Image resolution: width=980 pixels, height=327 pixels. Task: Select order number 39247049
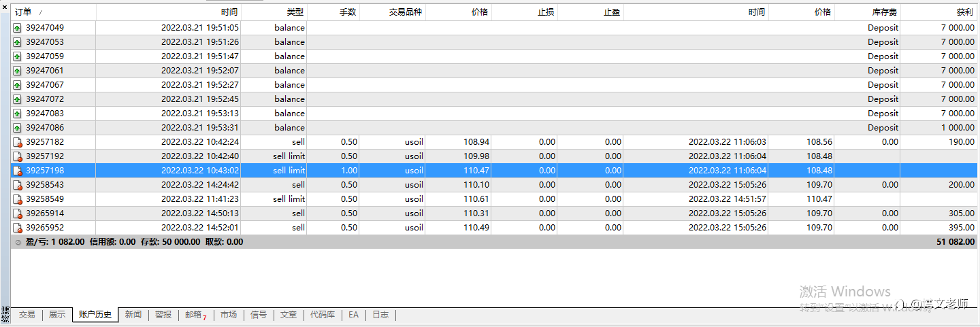coord(45,28)
